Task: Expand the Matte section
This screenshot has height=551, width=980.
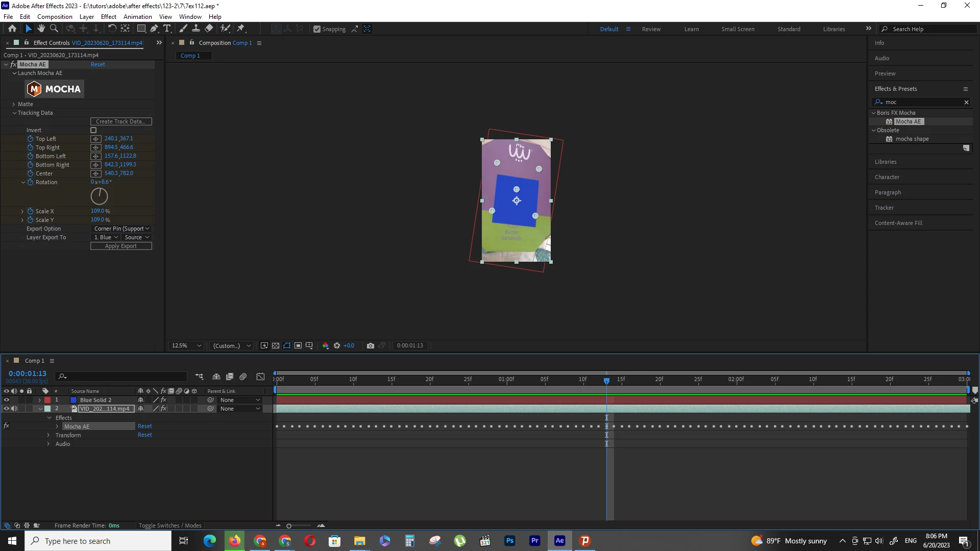Action: point(14,104)
